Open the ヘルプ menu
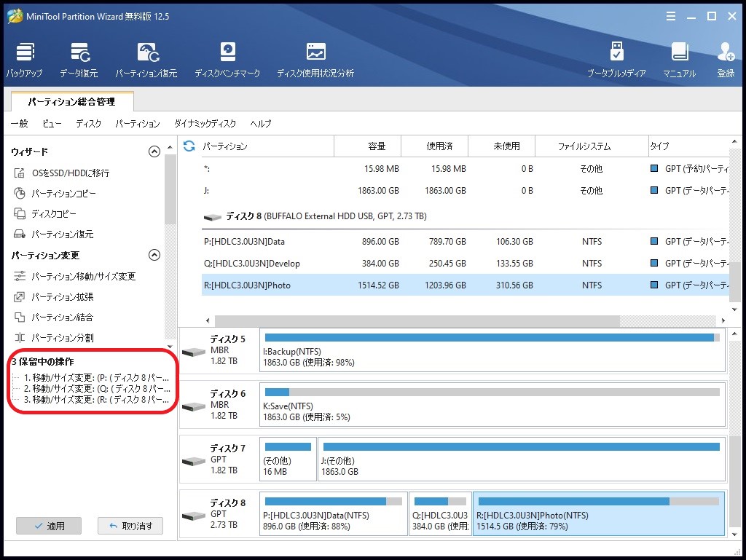Image resolution: width=746 pixels, height=560 pixels. [261, 124]
